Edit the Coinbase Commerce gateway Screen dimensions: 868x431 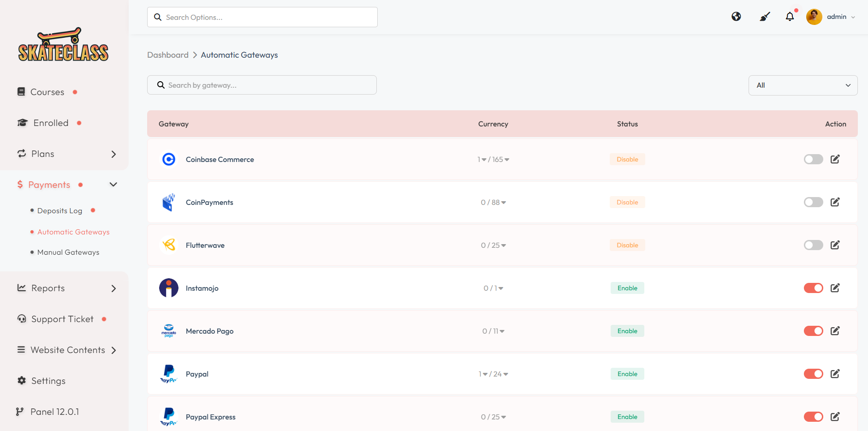(835, 159)
